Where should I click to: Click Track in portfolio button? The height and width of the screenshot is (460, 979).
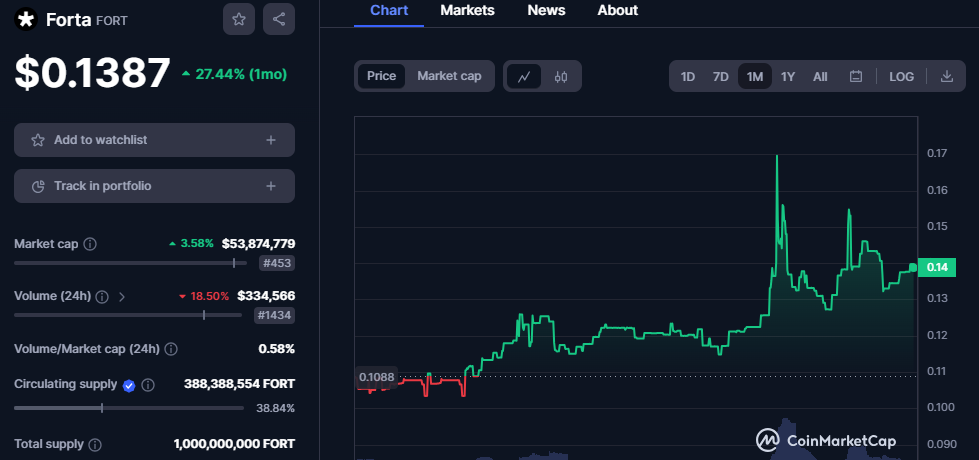click(154, 186)
